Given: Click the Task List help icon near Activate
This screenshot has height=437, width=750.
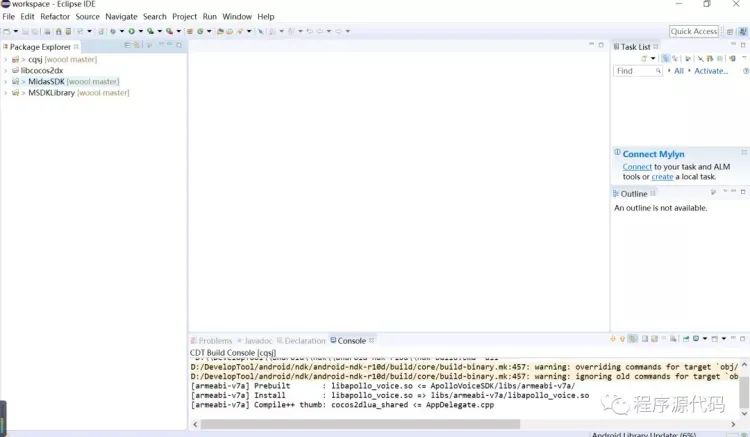Looking at the screenshot, I should pos(745,71).
